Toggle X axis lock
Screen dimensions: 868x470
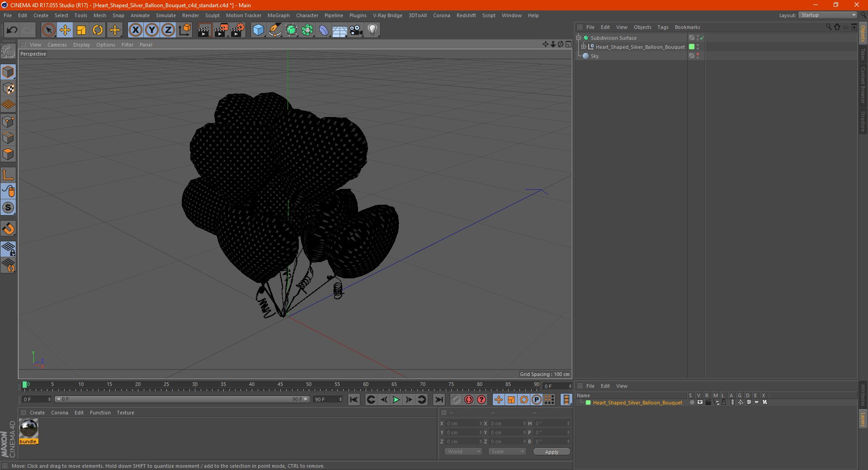click(x=135, y=30)
